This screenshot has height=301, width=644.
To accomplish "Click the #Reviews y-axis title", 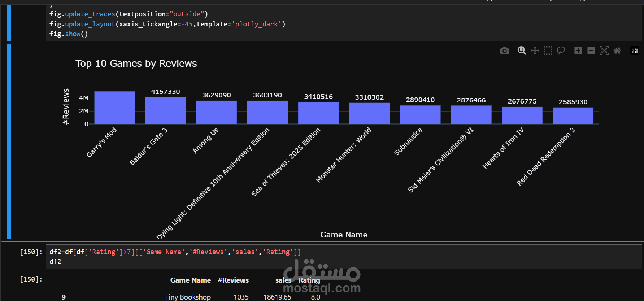I will [66, 106].
